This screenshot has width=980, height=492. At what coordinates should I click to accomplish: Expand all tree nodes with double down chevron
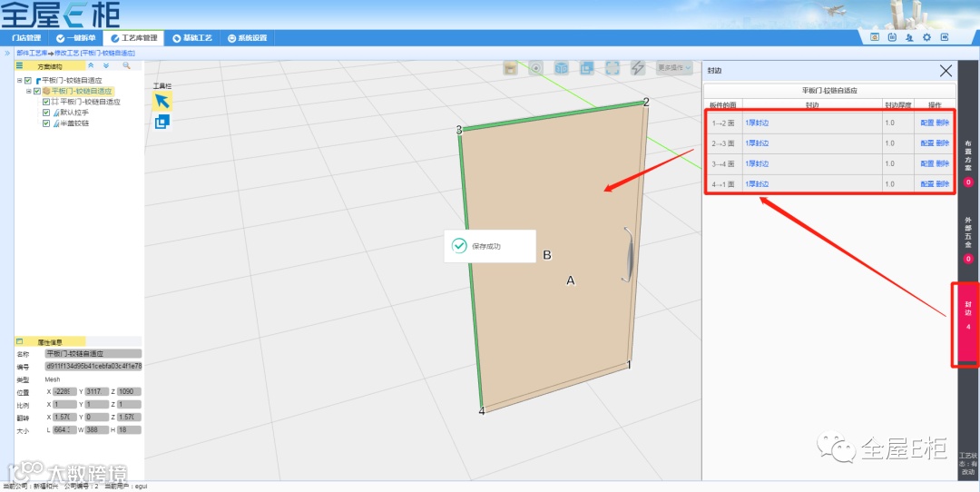click(x=106, y=65)
